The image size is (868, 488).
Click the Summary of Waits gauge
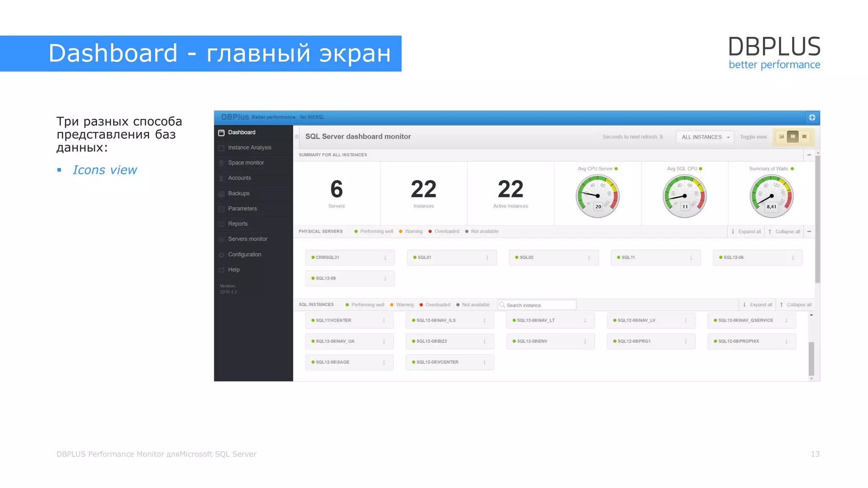tap(771, 196)
